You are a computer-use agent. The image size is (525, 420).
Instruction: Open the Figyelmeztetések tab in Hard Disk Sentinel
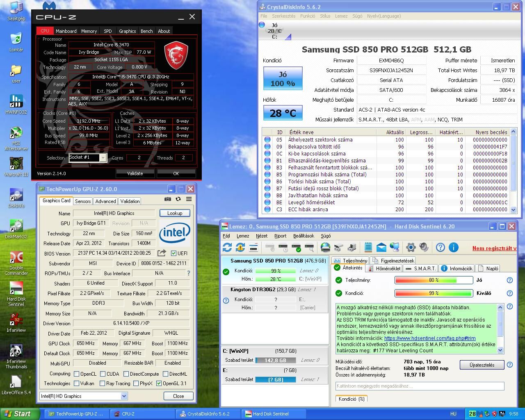393,260
